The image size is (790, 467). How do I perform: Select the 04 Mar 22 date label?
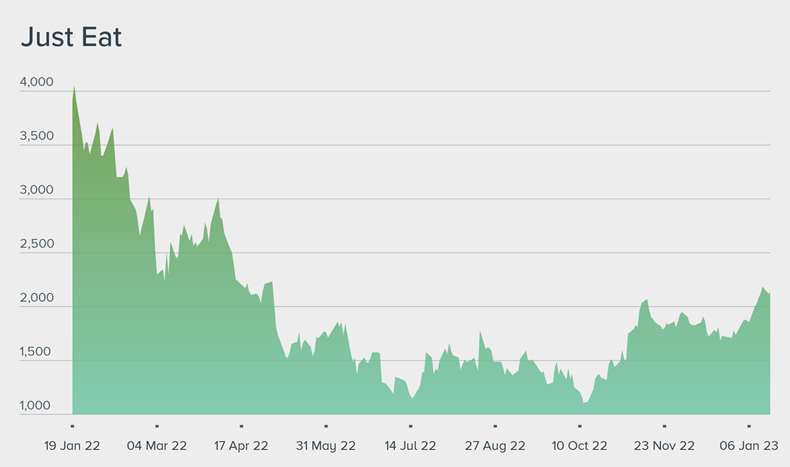click(157, 445)
